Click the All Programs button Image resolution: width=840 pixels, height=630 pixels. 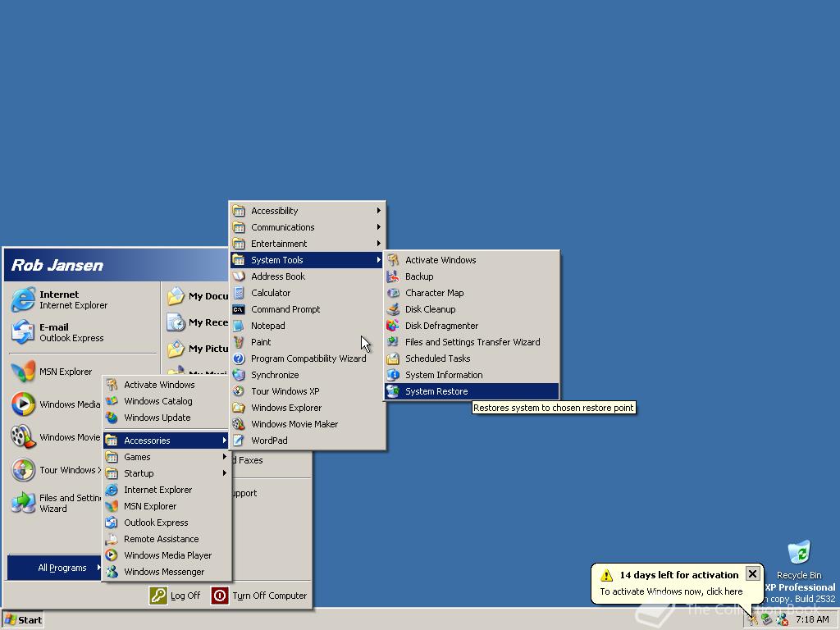(x=55, y=568)
